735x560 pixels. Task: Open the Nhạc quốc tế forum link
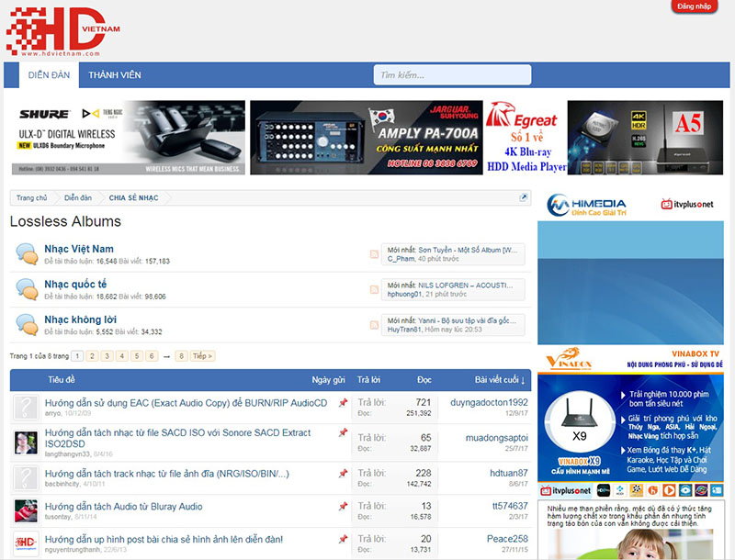[x=75, y=284]
